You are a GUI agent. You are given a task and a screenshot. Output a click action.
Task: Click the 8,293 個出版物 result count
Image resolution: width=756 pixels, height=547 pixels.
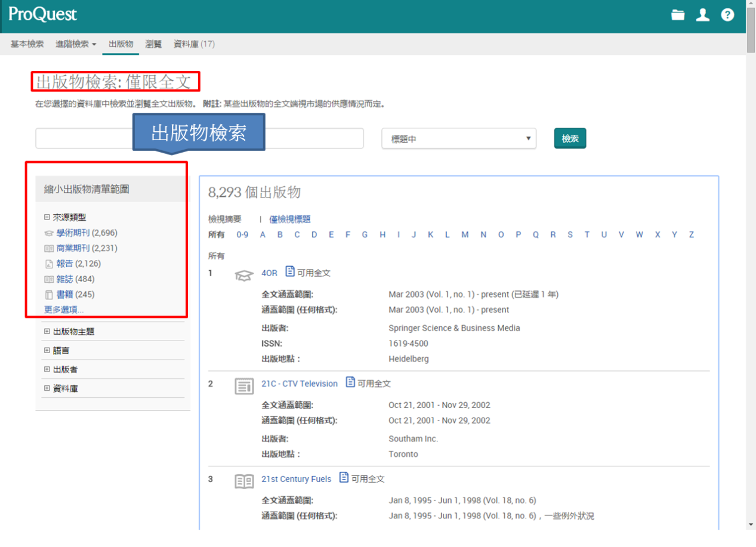tap(254, 192)
